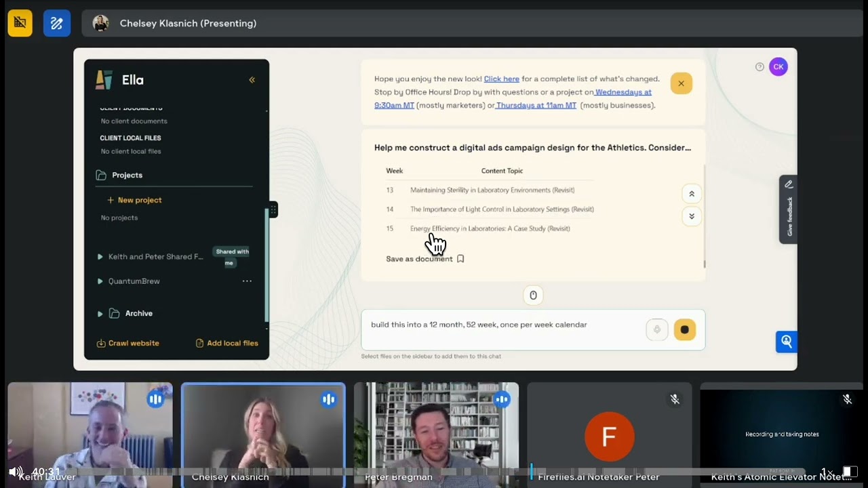Jump to bottom with double down chevron
Image resolution: width=868 pixels, height=488 pixels.
(692, 216)
